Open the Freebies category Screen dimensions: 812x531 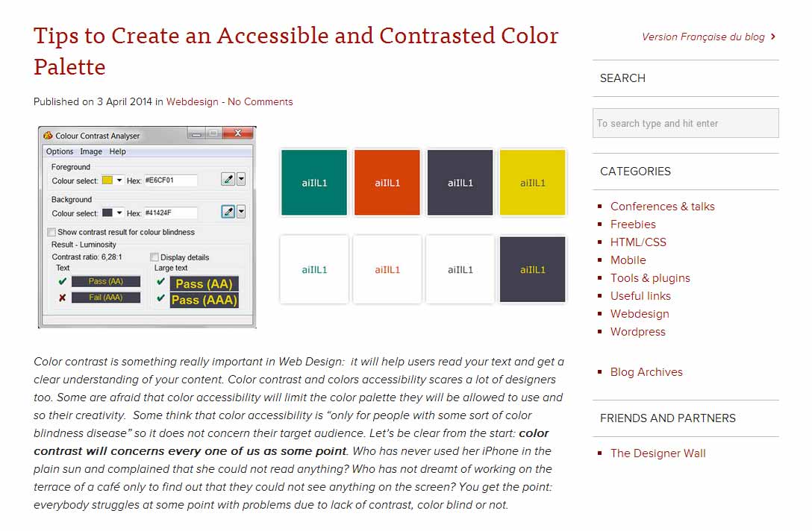point(633,224)
